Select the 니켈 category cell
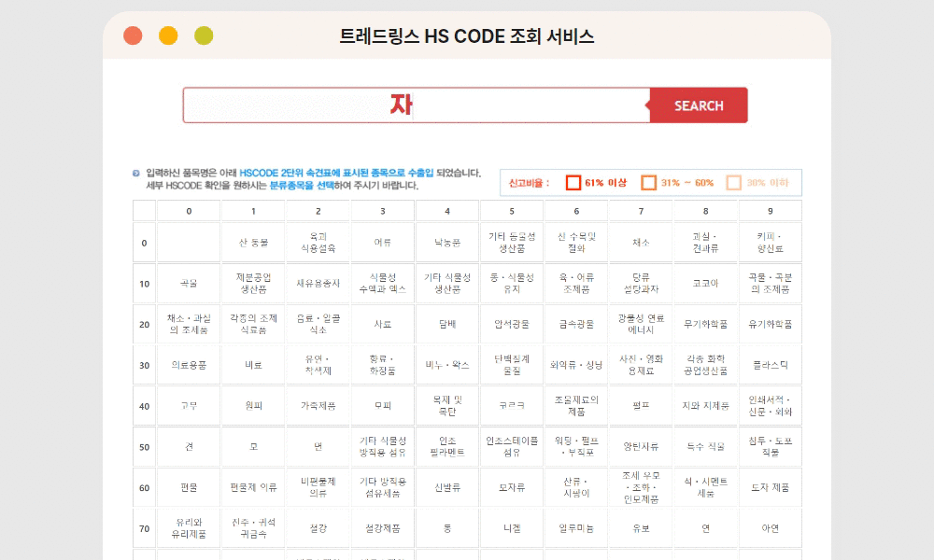This screenshot has height=560, width=934. click(x=512, y=528)
